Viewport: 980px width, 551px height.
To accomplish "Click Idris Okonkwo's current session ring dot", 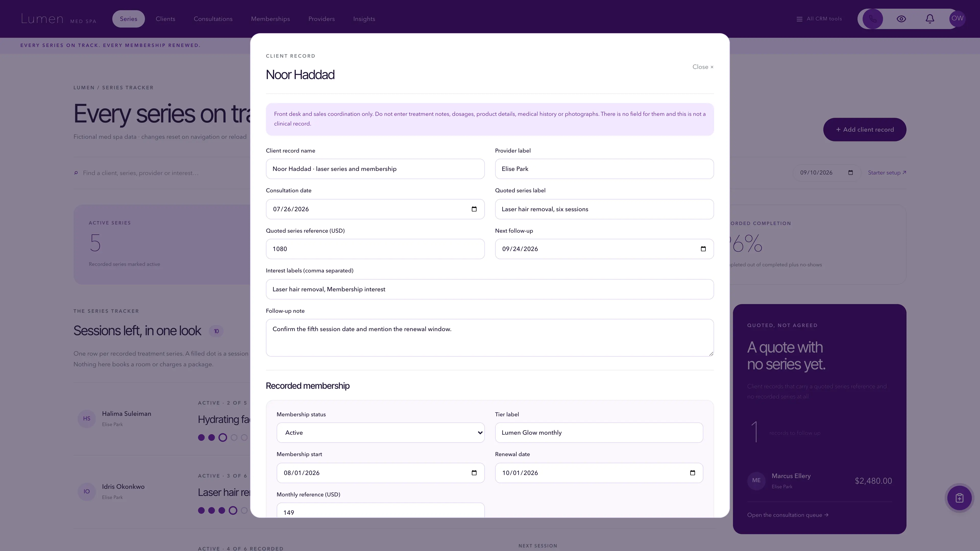I will [x=233, y=511].
